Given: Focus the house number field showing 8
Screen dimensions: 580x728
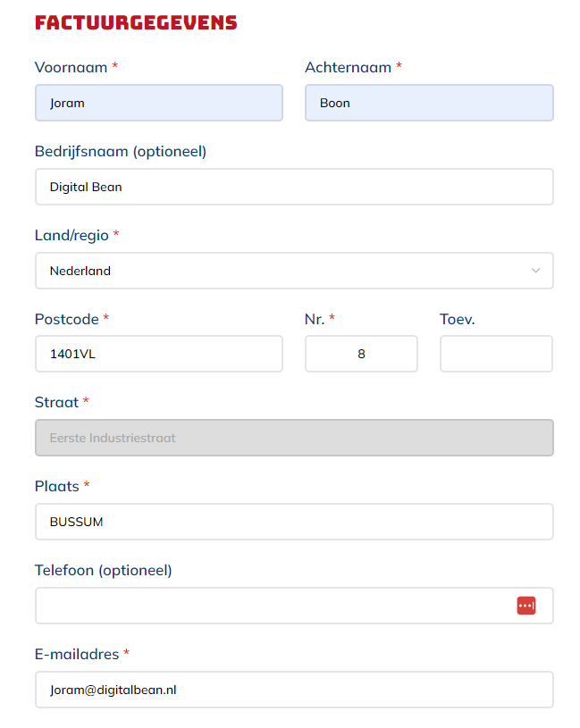Looking at the screenshot, I should (361, 354).
